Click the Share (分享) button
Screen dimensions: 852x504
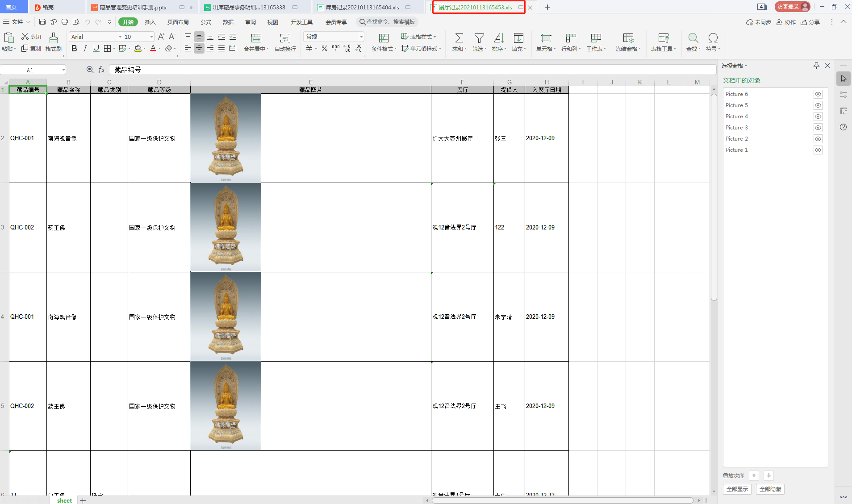(x=810, y=22)
